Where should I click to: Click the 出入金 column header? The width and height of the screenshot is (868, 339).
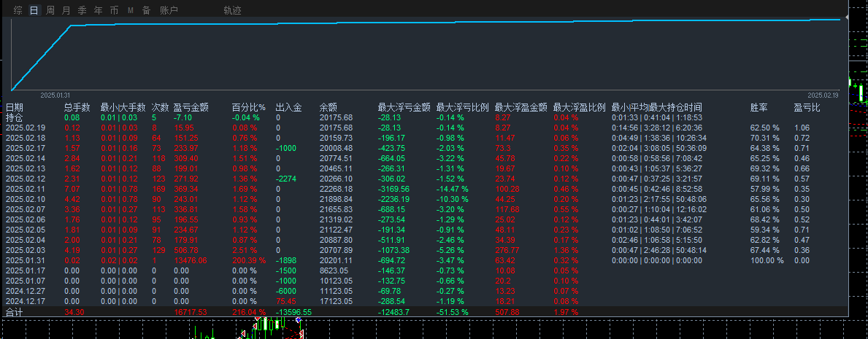pos(289,108)
